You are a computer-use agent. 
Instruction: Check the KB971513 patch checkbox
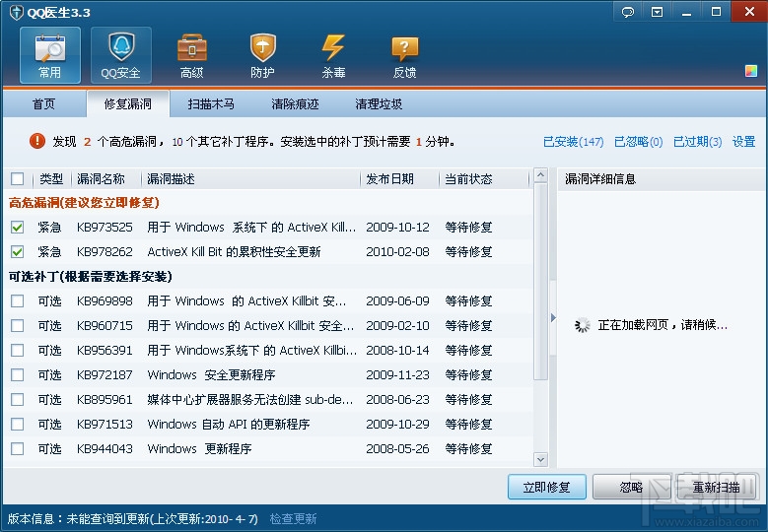coord(17,424)
